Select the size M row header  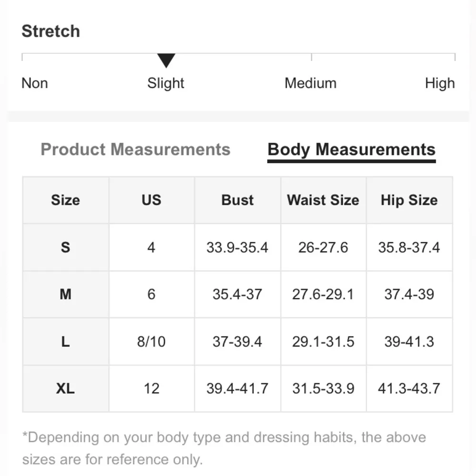[66, 294]
